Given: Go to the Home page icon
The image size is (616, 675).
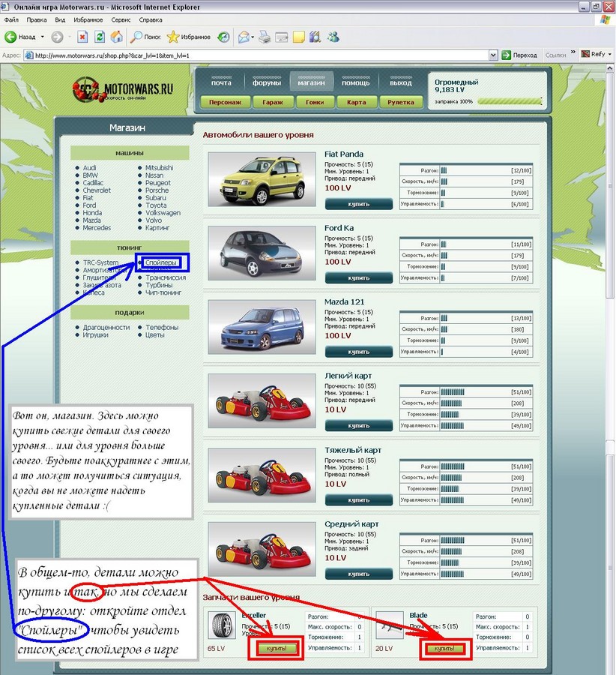Looking at the screenshot, I should point(117,37).
